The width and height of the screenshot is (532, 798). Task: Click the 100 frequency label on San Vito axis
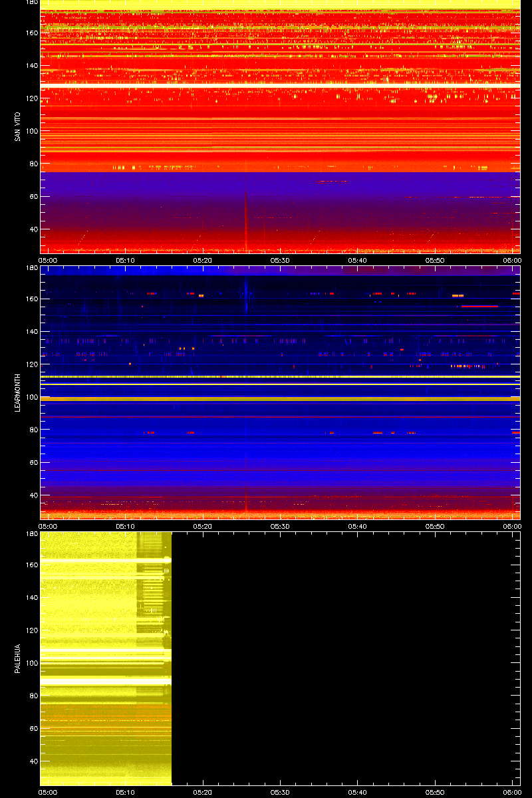(31, 131)
